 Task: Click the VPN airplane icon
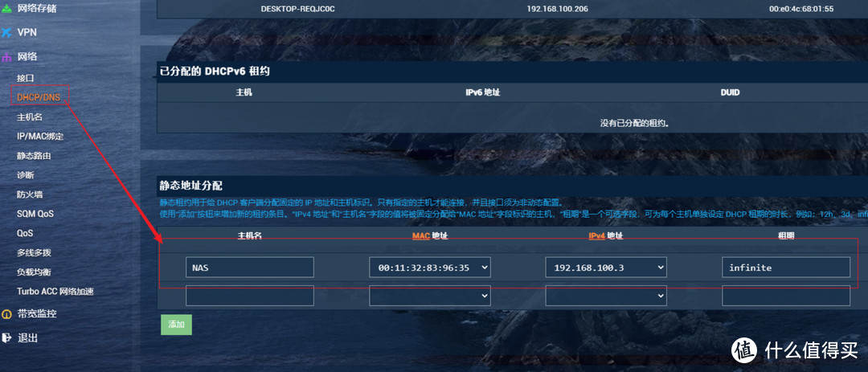[x=6, y=33]
